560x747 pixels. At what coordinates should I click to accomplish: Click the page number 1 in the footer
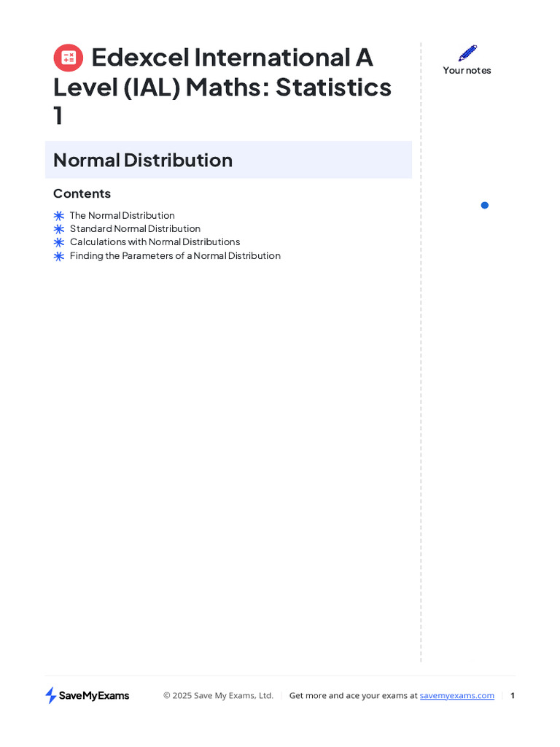tap(513, 696)
